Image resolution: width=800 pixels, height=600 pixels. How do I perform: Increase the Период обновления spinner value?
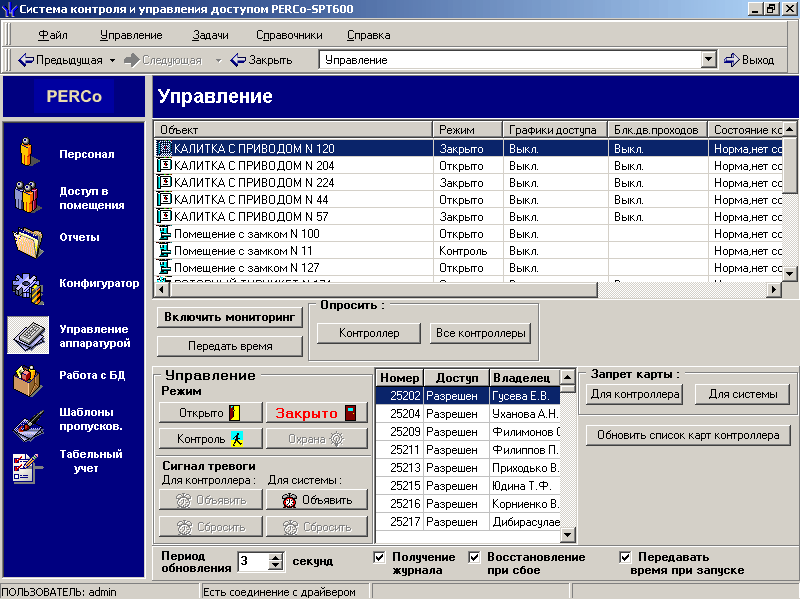pos(276,558)
